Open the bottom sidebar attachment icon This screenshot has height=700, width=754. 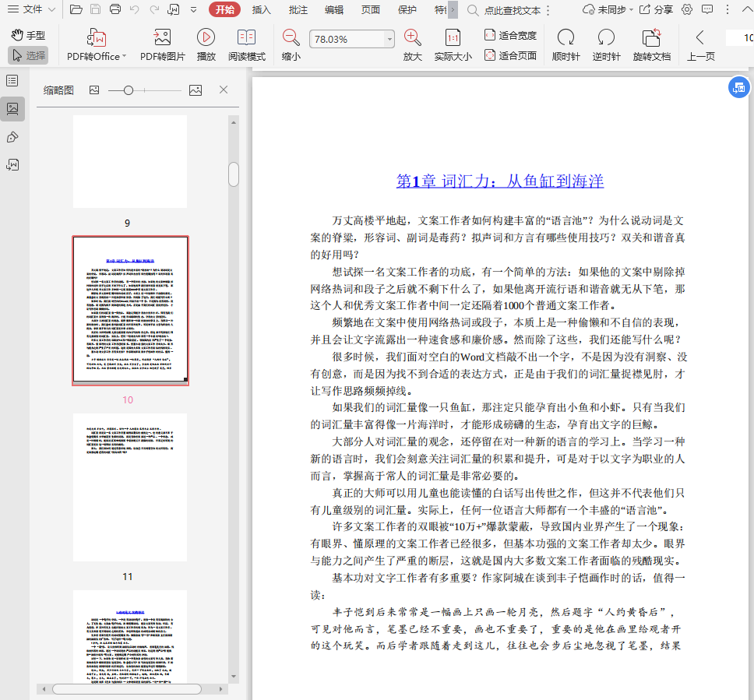coord(12,165)
